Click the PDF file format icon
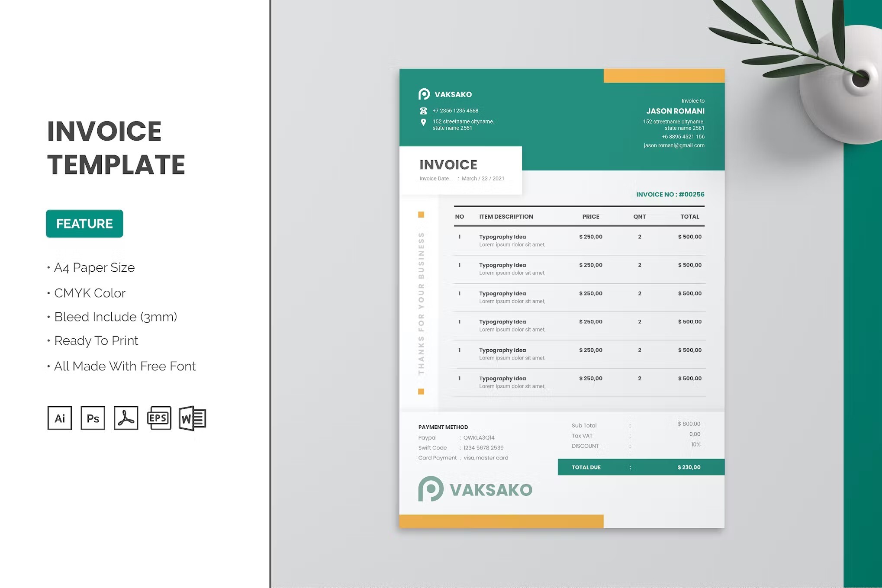This screenshot has width=882, height=588. [126, 418]
